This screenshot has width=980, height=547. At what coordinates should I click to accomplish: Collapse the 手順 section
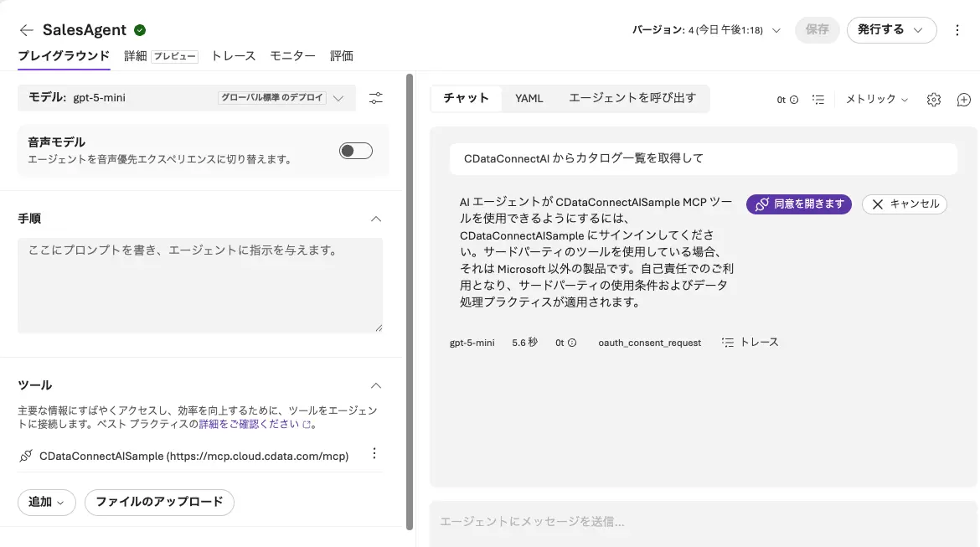375,219
